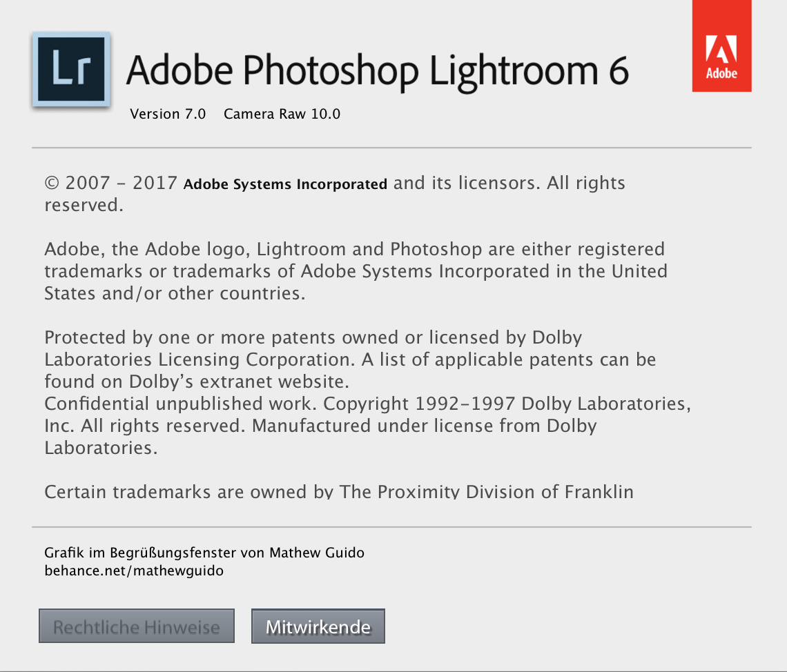787x672 pixels.
Task: Open the Mitwirkende credits button
Action: (x=318, y=626)
